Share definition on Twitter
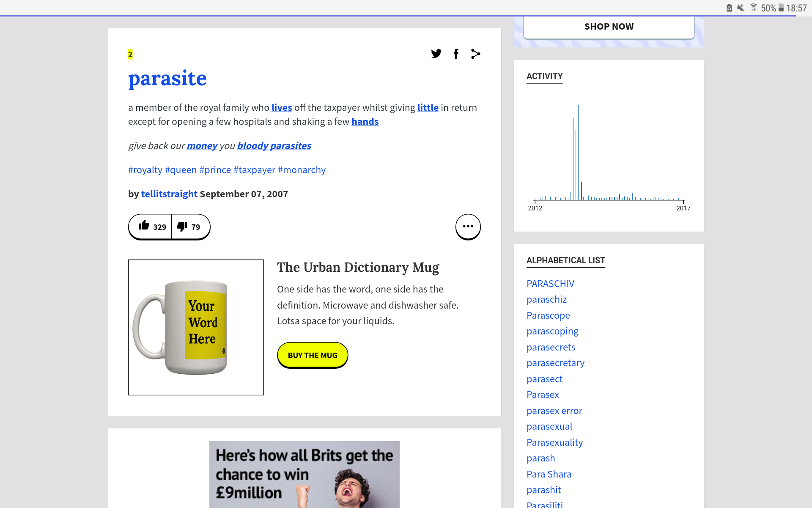Screen dimensions: 812x508 [x=436, y=54]
